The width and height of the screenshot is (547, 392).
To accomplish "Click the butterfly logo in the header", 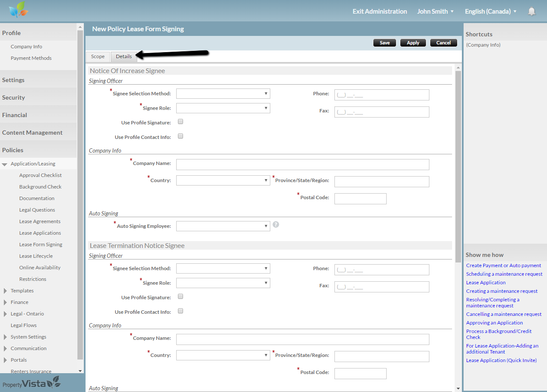I will (18, 10).
